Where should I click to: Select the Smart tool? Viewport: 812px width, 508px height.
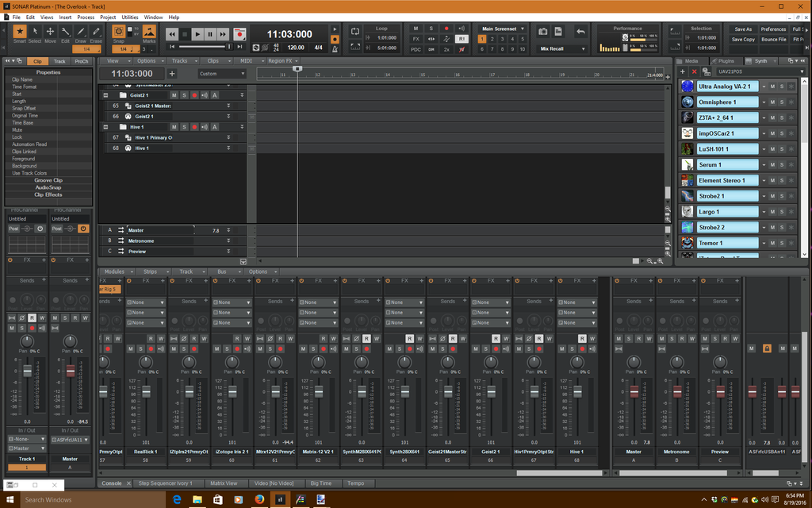coord(20,33)
